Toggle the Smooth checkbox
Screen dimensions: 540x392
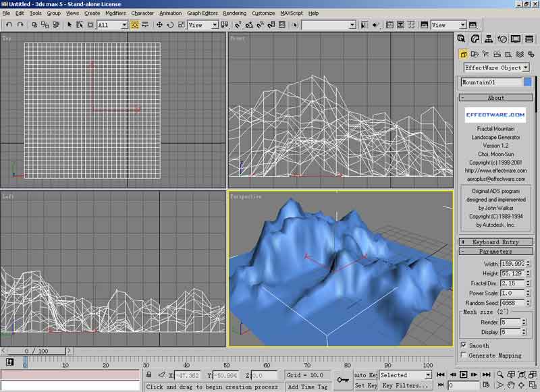tap(463, 345)
